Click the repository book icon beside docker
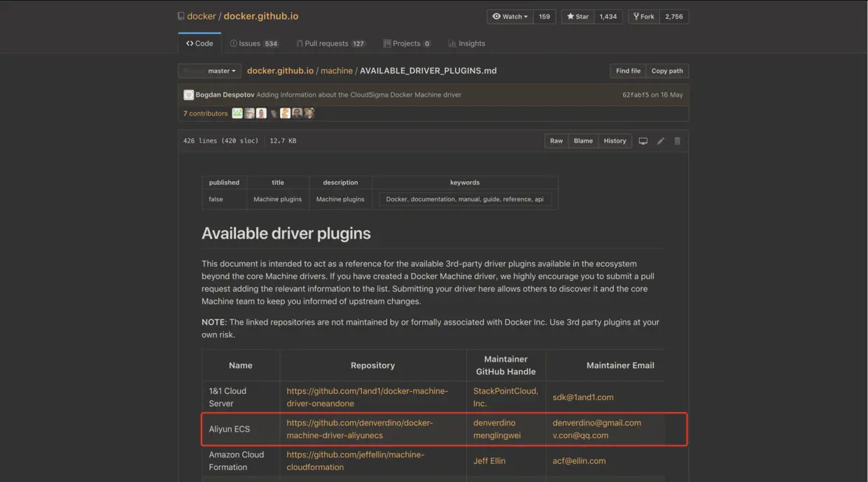 [181, 17]
